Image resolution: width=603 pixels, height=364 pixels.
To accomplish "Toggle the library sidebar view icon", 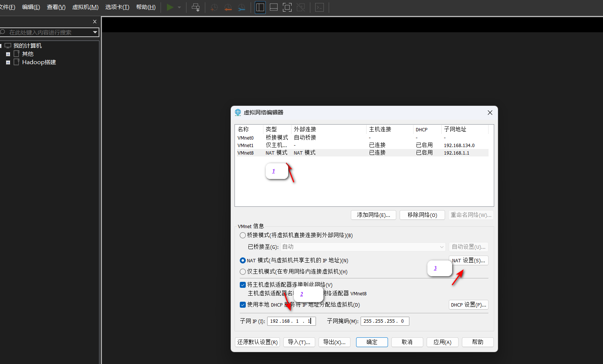I will [260, 8].
